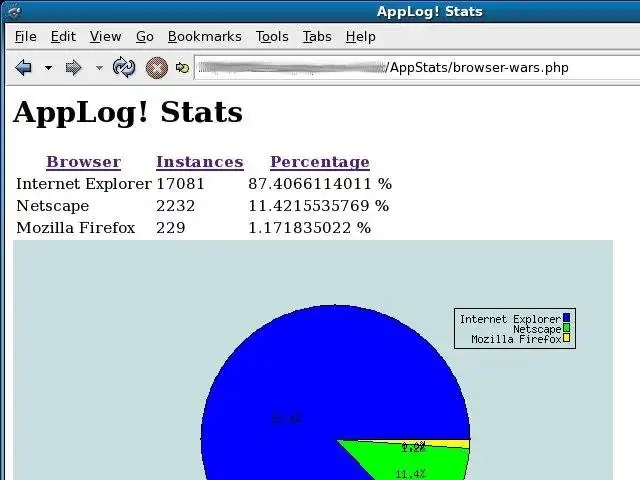This screenshot has height=480, width=640.
Task: Open the Help menu
Action: 361,37
